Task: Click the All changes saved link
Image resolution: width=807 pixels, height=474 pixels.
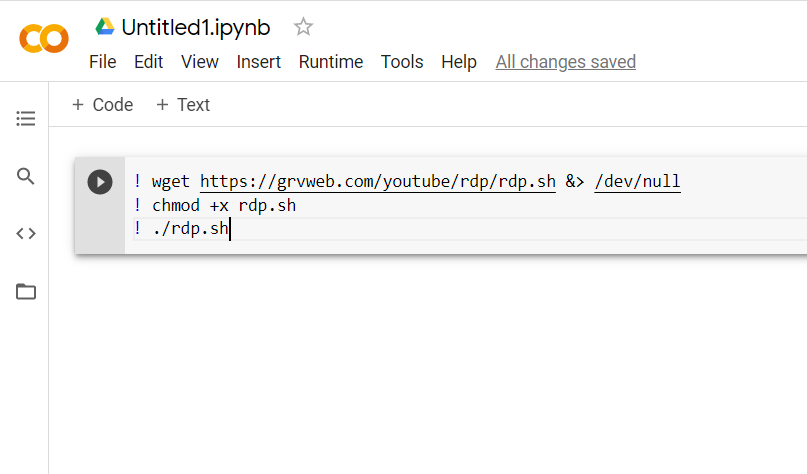Action: coord(566,62)
